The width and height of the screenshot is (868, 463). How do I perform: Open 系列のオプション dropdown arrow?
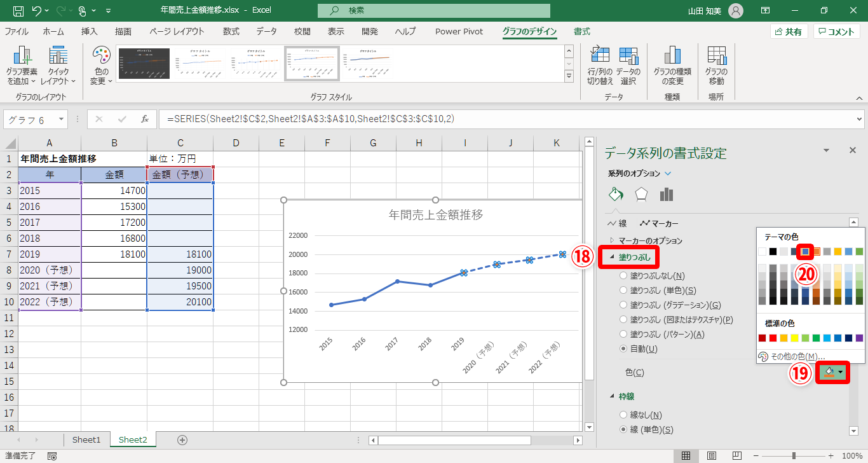tap(668, 174)
